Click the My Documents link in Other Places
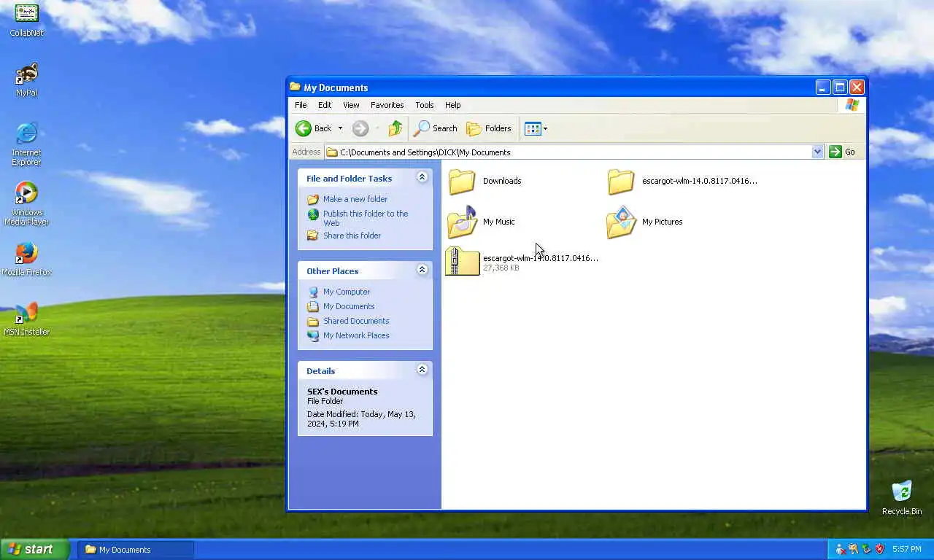 point(349,306)
